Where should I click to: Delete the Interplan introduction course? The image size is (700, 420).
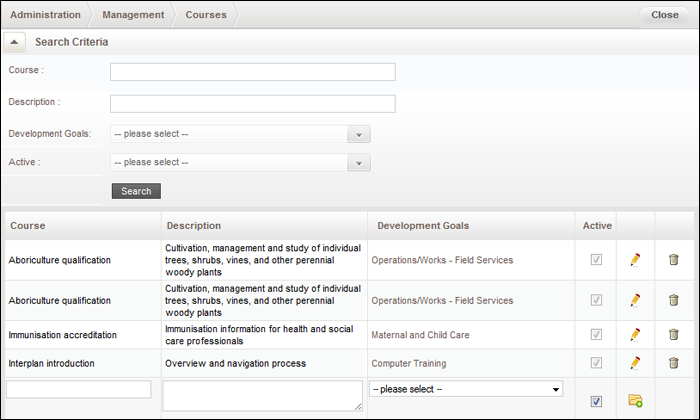[674, 363]
